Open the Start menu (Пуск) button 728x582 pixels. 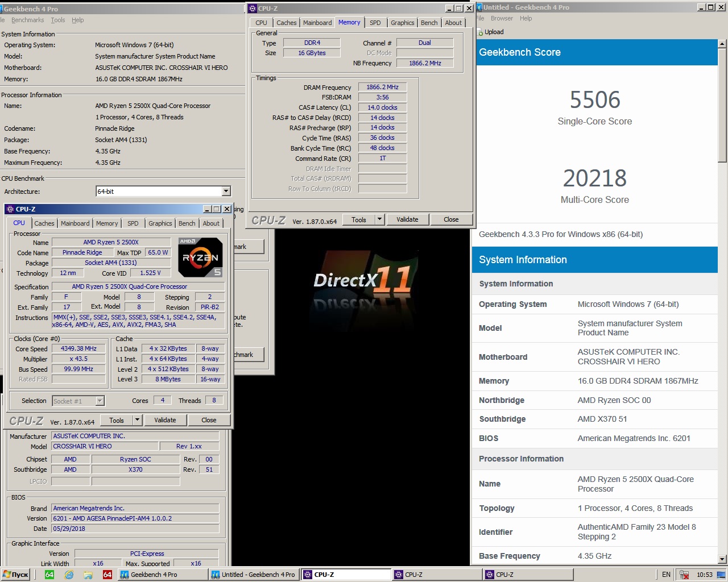(x=15, y=575)
